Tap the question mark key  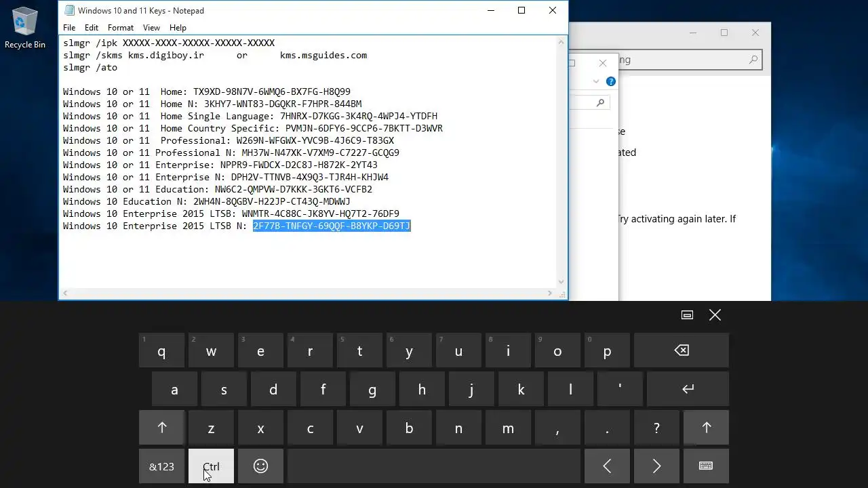click(x=656, y=428)
